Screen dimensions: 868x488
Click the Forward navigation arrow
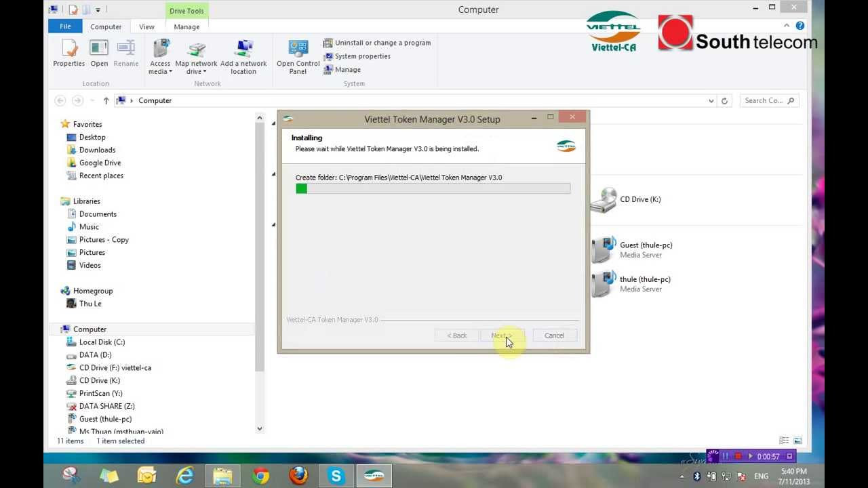coord(77,100)
